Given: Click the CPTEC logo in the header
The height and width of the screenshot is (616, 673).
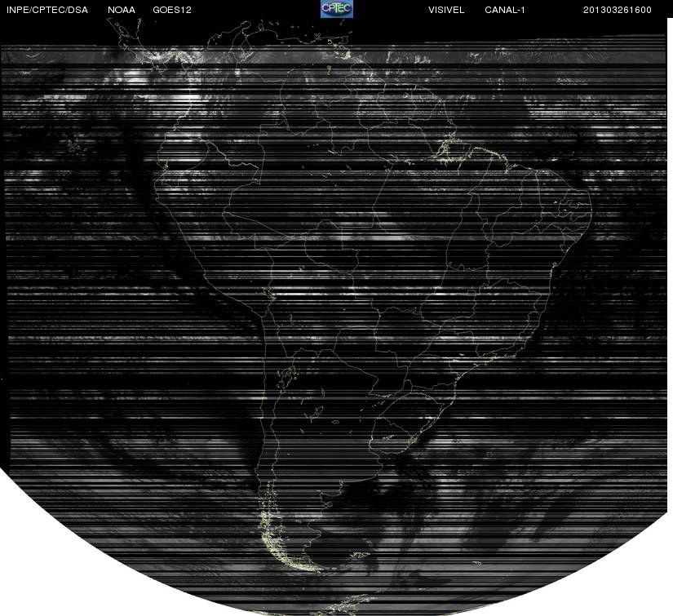Looking at the screenshot, I should 337,9.
